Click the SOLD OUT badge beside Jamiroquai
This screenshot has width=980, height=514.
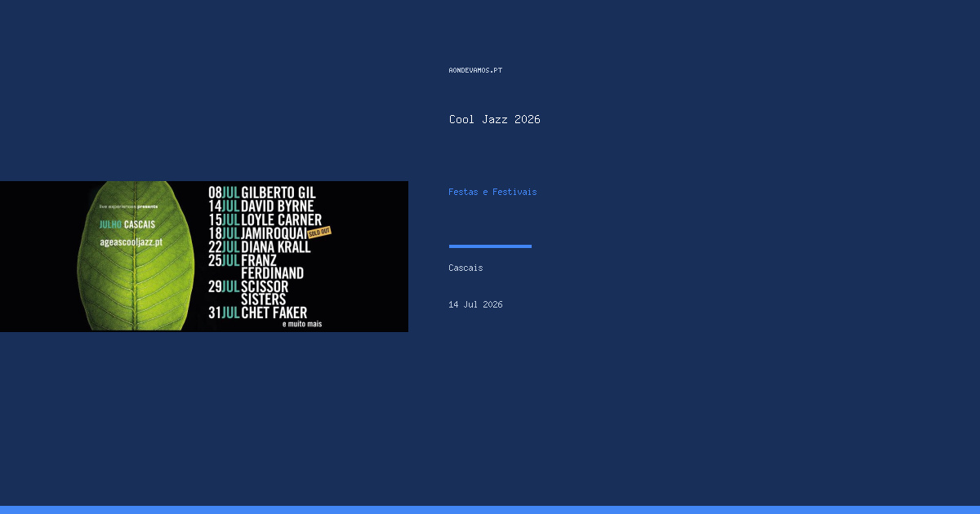[x=319, y=232]
